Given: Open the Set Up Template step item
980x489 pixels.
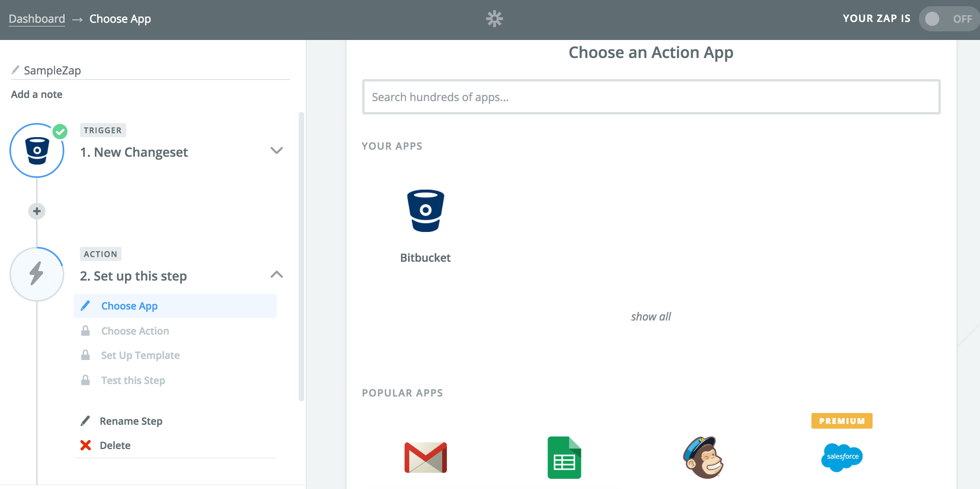Looking at the screenshot, I should pyautogui.click(x=175, y=355).
